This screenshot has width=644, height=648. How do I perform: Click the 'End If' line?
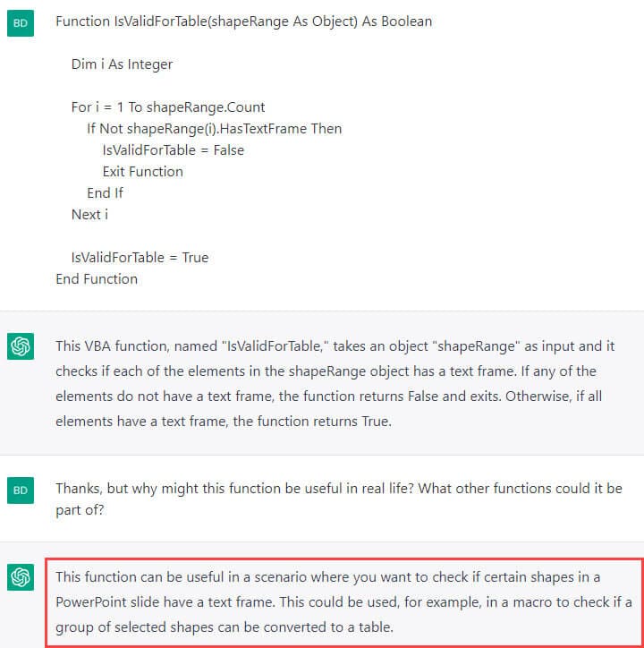pos(105,193)
